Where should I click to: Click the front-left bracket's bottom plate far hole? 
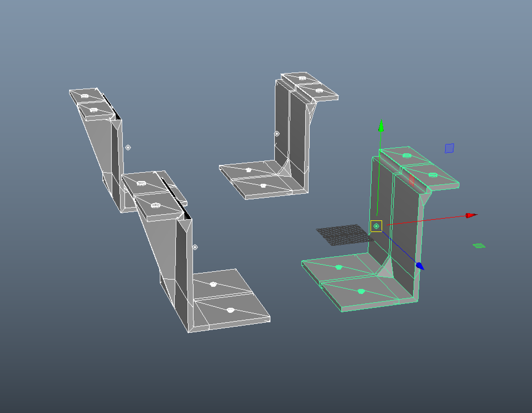tap(213, 284)
